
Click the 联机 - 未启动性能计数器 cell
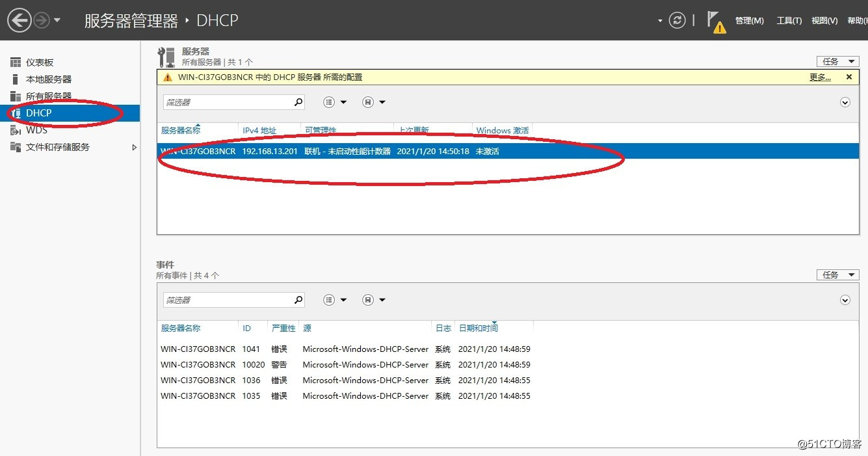click(348, 151)
